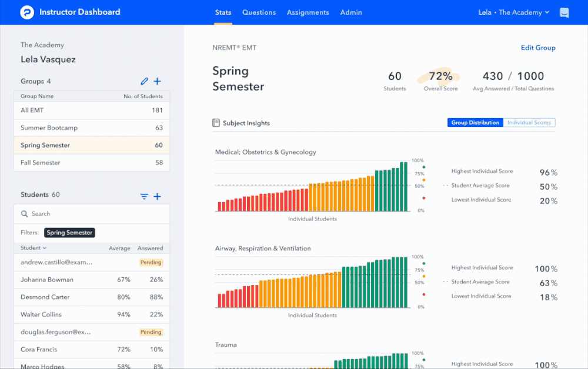Open the andrew.castillo@exam... student row

[x=92, y=262]
